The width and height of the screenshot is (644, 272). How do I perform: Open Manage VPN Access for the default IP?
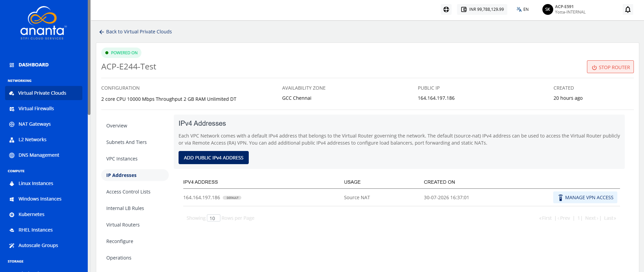585,198
